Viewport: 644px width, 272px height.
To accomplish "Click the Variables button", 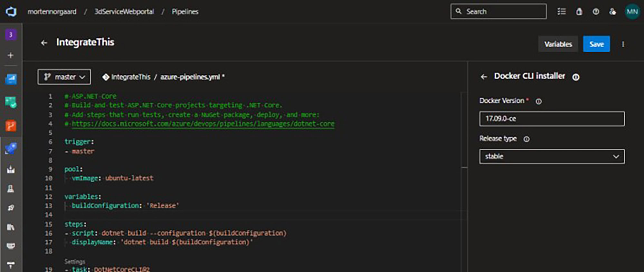I will [558, 44].
